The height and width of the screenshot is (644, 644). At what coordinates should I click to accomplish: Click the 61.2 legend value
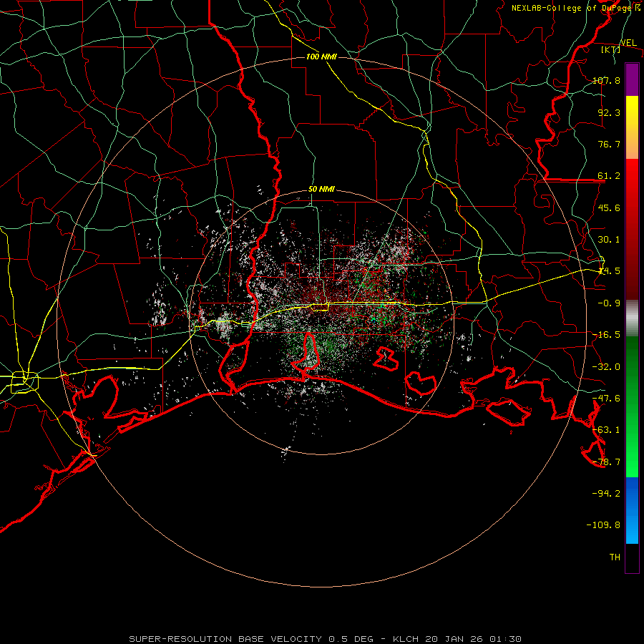(x=609, y=176)
